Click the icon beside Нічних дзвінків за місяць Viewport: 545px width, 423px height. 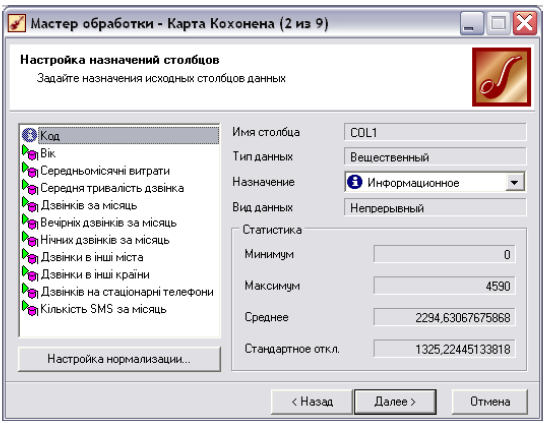(x=30, y=240)
